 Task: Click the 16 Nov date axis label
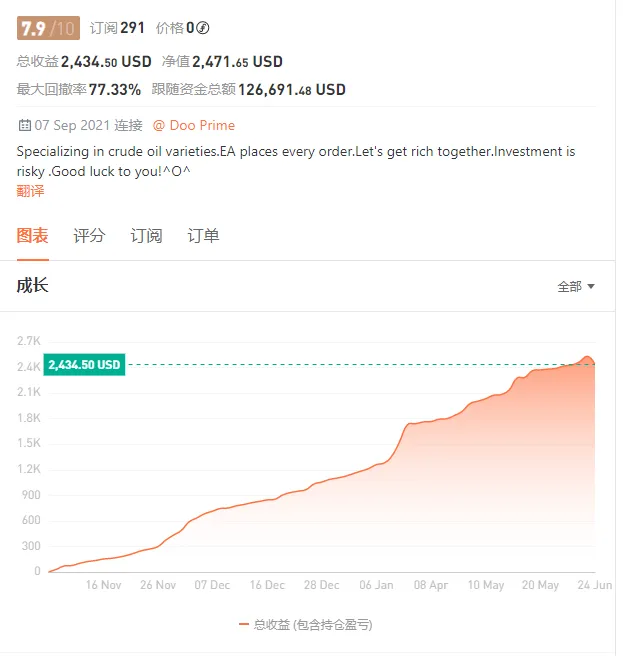coord(103,585)
